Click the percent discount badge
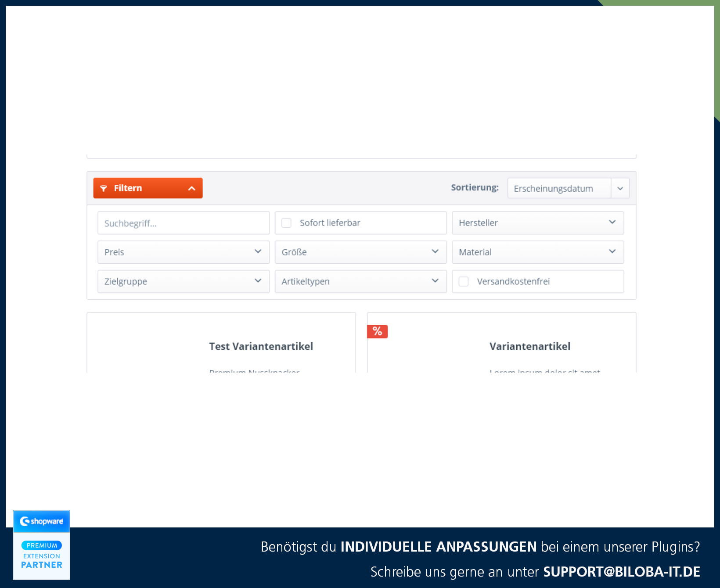The width and height of the screenshot is (720, 588). tap(377, 331)
